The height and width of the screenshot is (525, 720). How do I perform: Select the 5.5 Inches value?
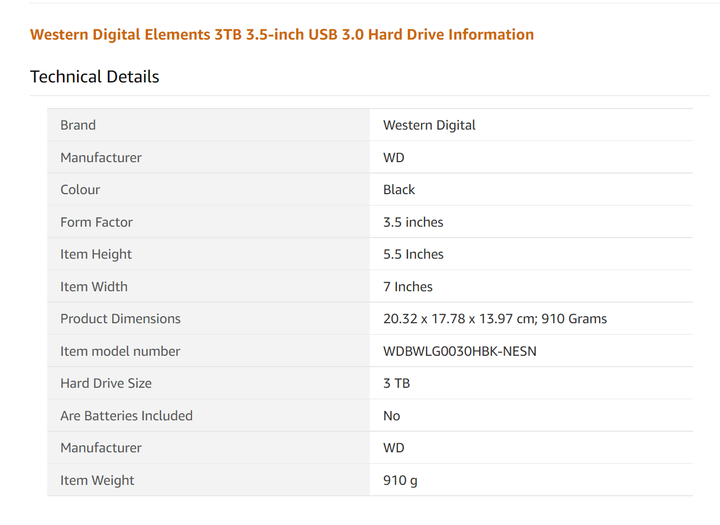pyautogui.click(x=413, y=254)
